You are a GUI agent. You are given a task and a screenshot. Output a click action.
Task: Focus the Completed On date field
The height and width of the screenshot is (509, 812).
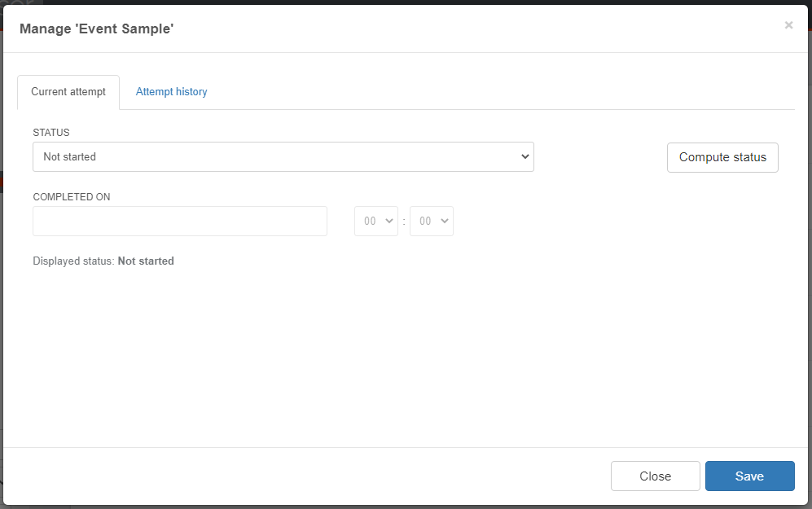[x=180, y=221]
